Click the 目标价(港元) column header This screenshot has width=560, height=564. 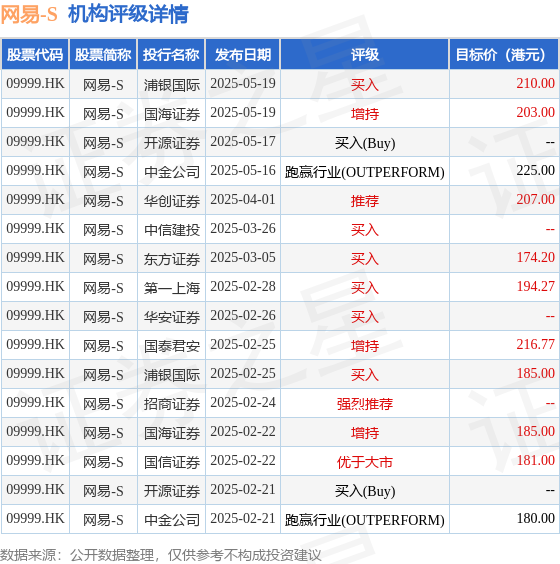pos(504,55)
